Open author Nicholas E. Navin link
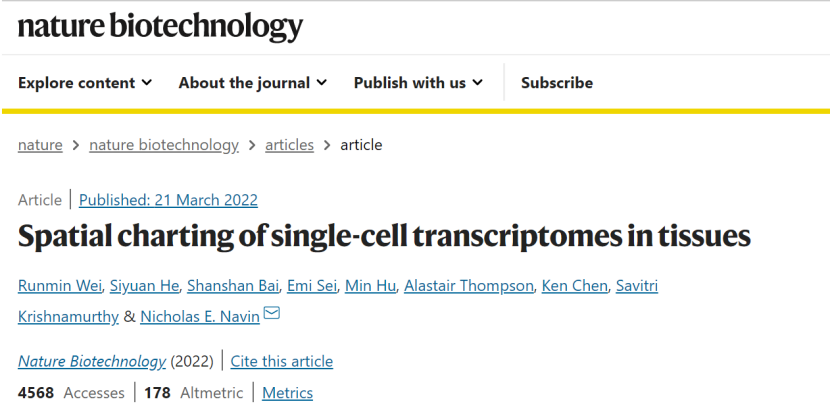This screenshot has height=414, width=831. [x=200, y=316]
